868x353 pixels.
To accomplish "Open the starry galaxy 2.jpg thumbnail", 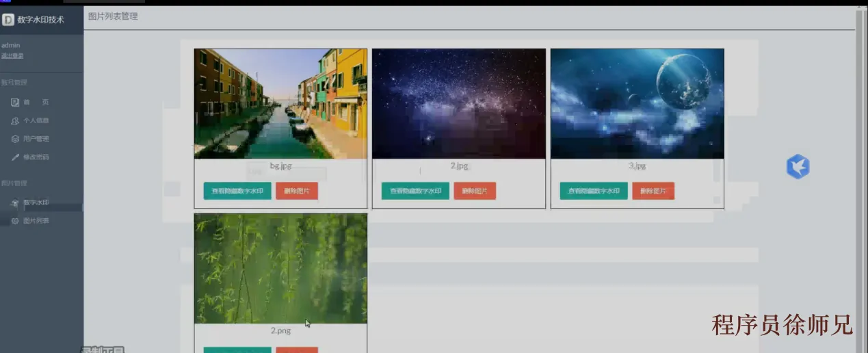I will point(459,103).
